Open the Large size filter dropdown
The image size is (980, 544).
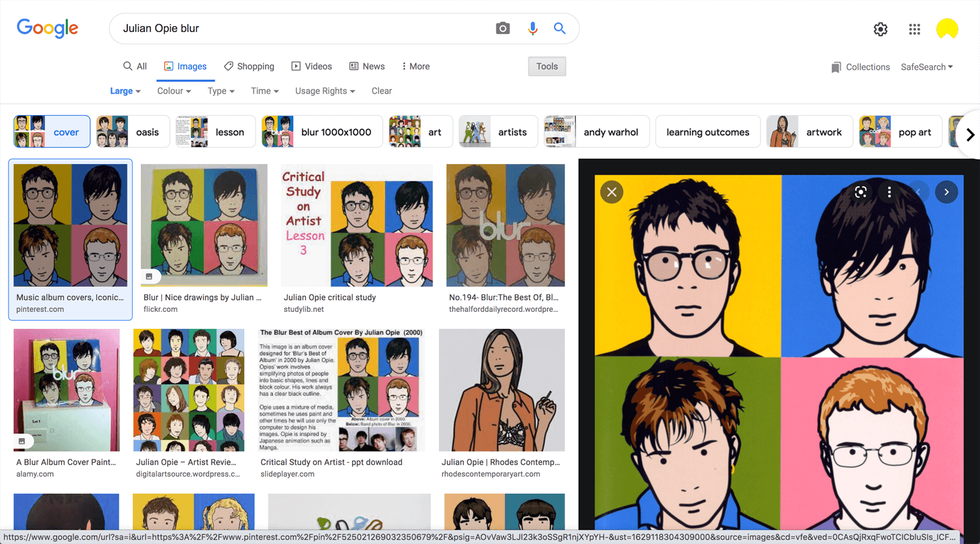tap(125, 91)
